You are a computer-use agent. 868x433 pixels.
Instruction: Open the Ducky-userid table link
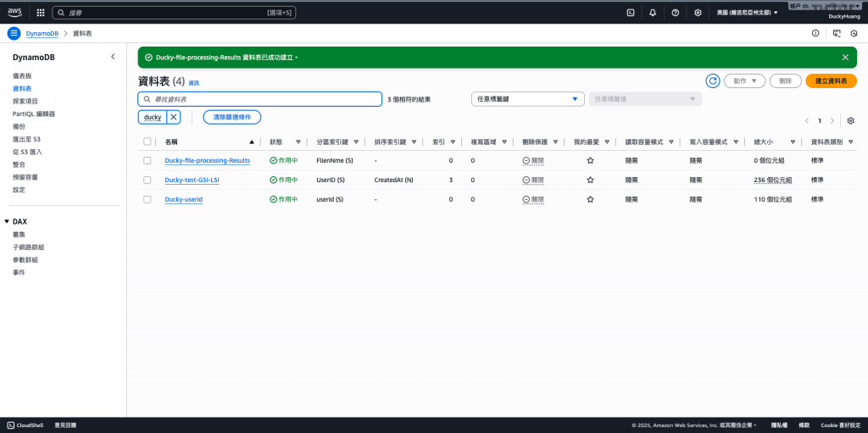(184, 199)
